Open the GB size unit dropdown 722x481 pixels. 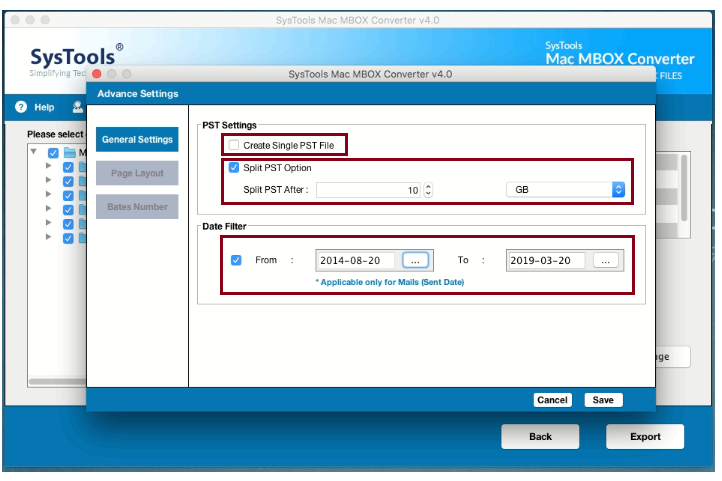(x=565, y=189)
